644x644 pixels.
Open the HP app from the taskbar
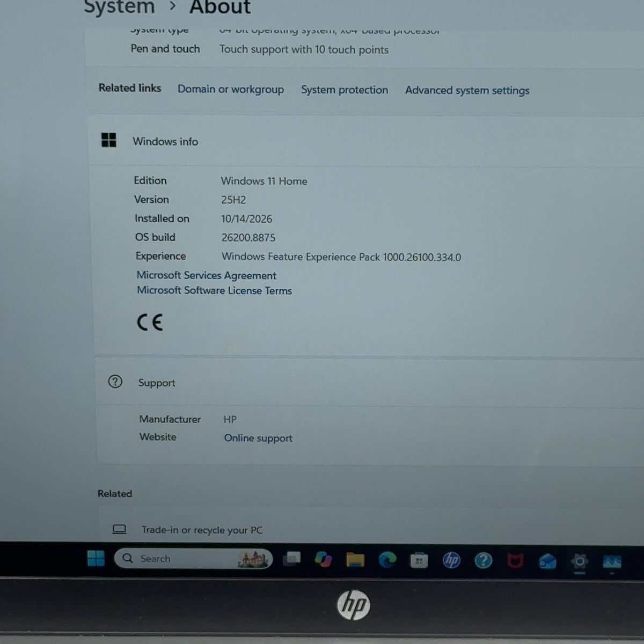tap(451, 561)
